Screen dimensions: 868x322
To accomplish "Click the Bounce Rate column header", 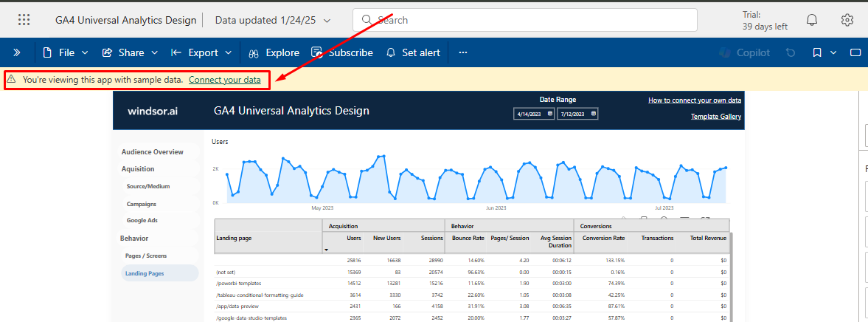I will [468, 238].
